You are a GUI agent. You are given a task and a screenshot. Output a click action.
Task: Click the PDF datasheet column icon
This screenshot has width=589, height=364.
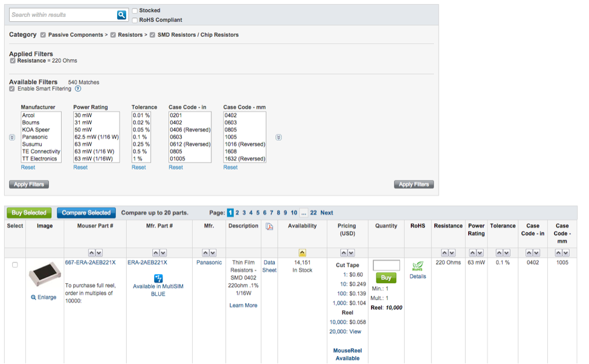(269, 226)
